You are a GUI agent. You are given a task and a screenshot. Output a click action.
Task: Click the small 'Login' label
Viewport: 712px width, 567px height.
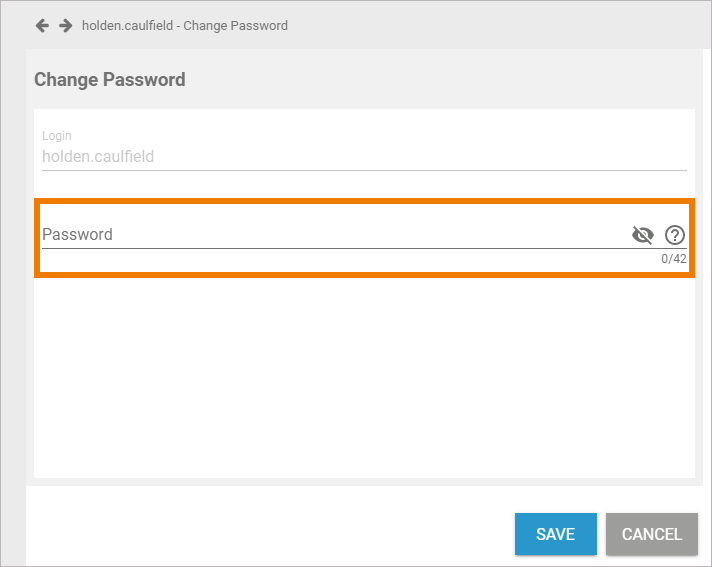pyautogui.click(x=56, y=135)
